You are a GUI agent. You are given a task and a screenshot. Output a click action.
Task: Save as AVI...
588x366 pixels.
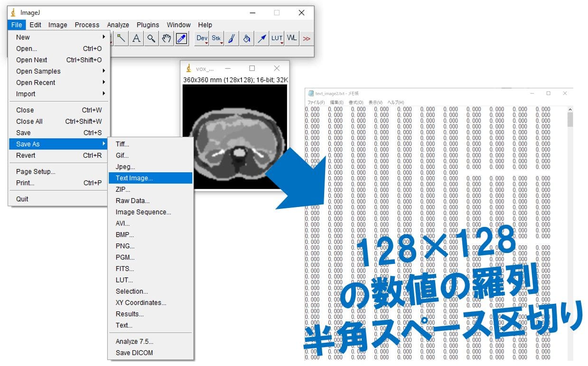tap(150, 223)
